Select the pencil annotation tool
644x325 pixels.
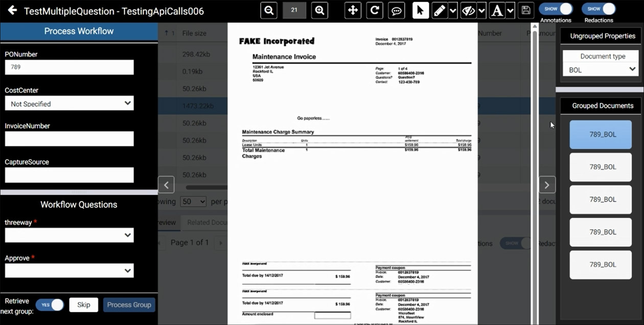pyautogui.click(x=440, y=10)
